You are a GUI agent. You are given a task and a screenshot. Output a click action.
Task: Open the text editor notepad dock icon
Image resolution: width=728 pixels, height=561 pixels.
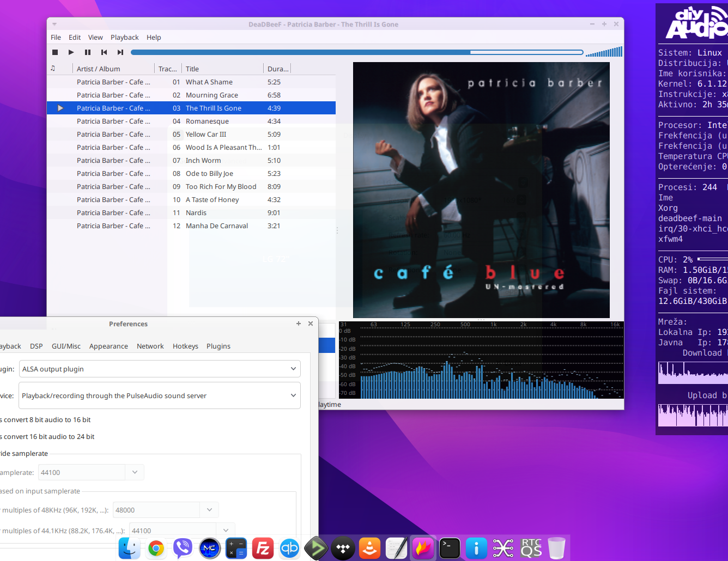(x=396, y=548)
